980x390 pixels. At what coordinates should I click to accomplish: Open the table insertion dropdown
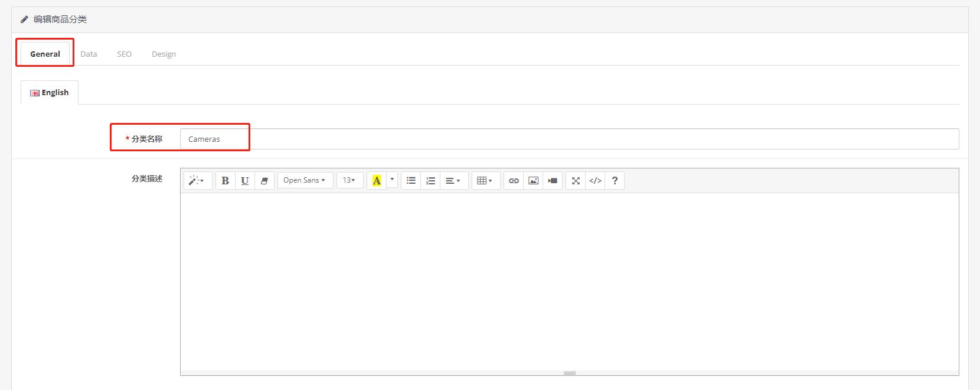click(485, 181)
